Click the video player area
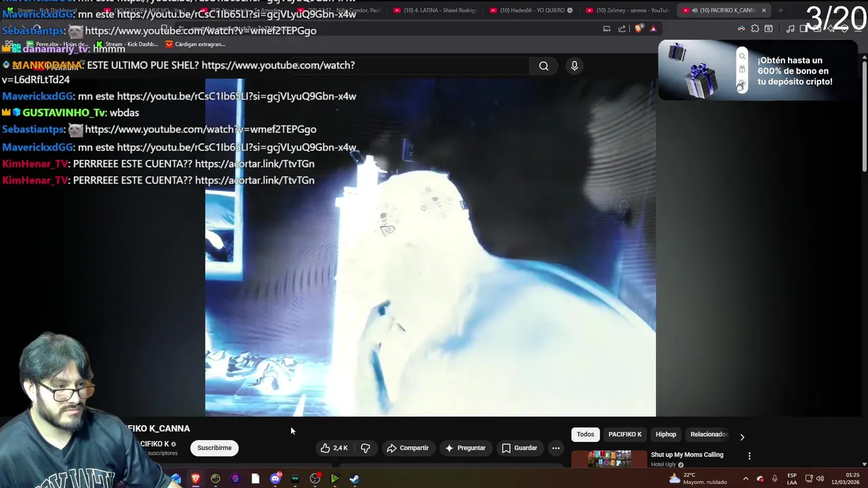Image resolution: width=868 pixels, height=488 pixels. pos(430,247)
